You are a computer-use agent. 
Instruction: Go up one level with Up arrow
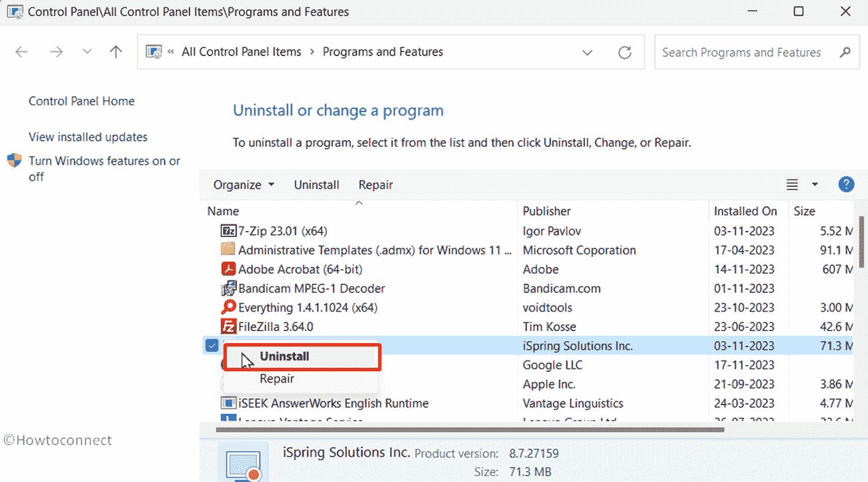116,52
